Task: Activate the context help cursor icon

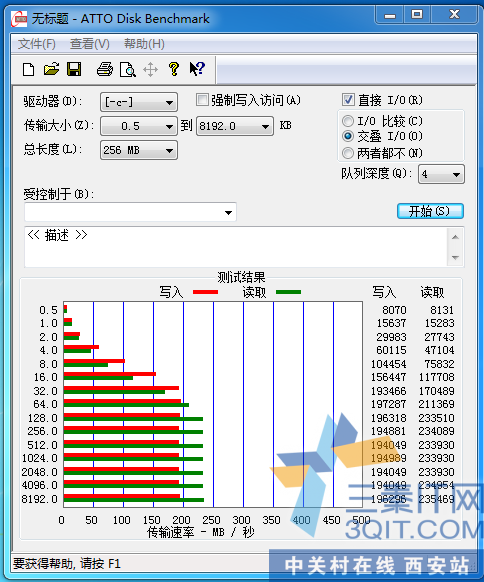Action: (x=197, y=69)
